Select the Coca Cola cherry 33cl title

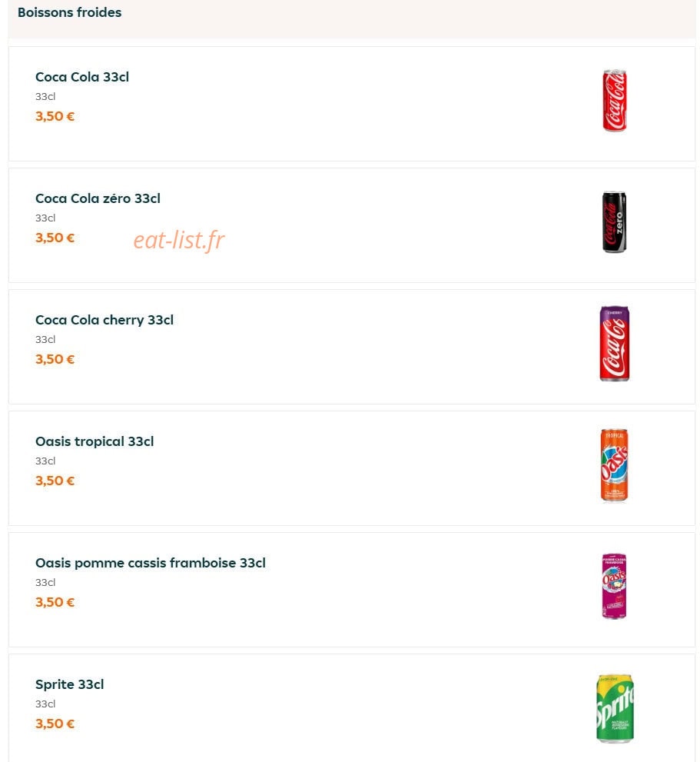click(105, 320)
